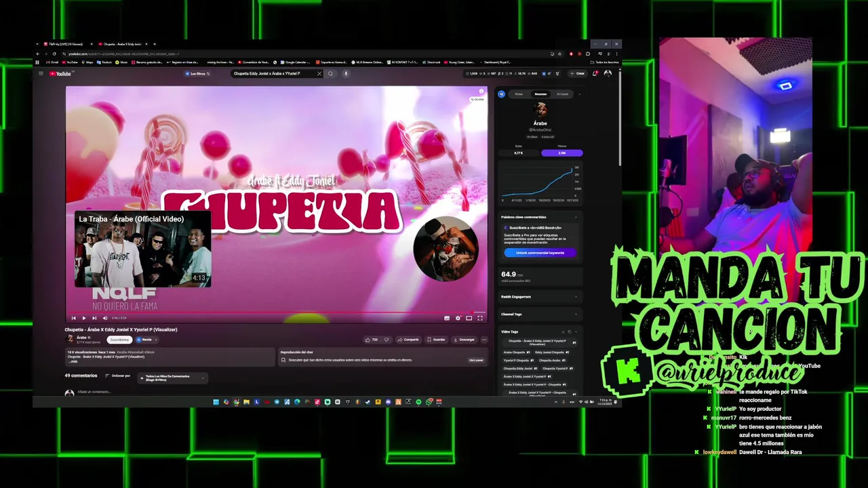Click the taskbar clock
868x488 pixels.
tap(605, 402)
